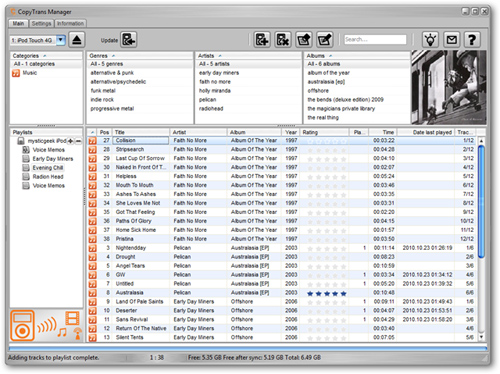Sort tracks by the Time column header
This screenshot has width=500, height=374.
(x=383, y=132)
